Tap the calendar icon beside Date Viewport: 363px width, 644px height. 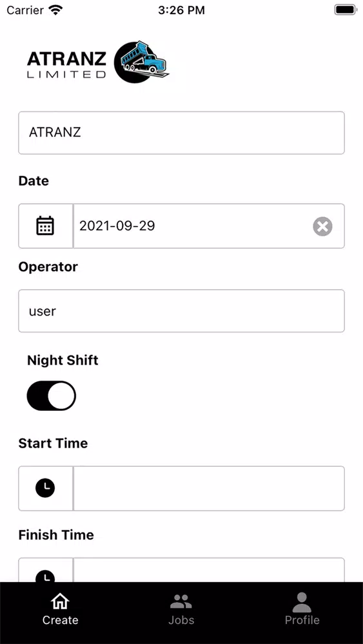[x=45, y=226]
